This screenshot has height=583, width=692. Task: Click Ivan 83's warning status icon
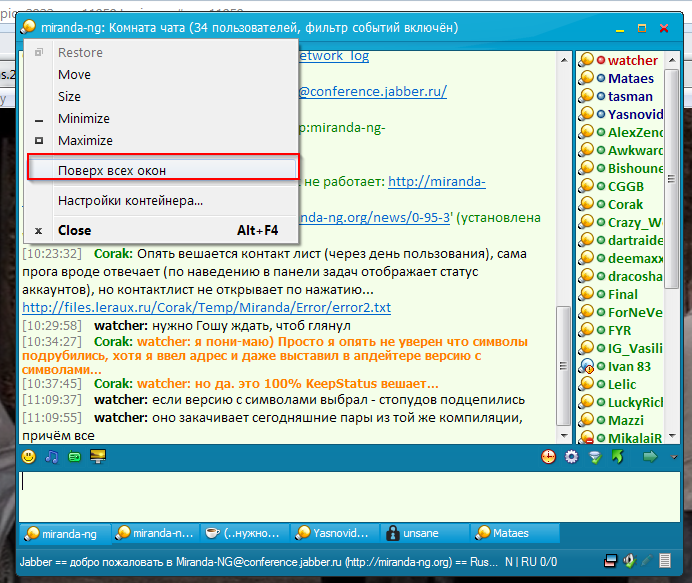[587, 366]
